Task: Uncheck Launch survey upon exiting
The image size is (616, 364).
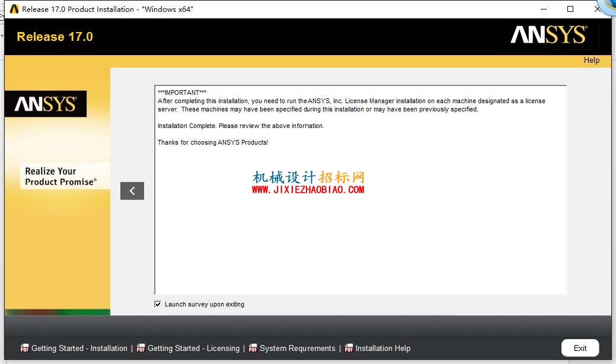Action: [x=158, y=304]
